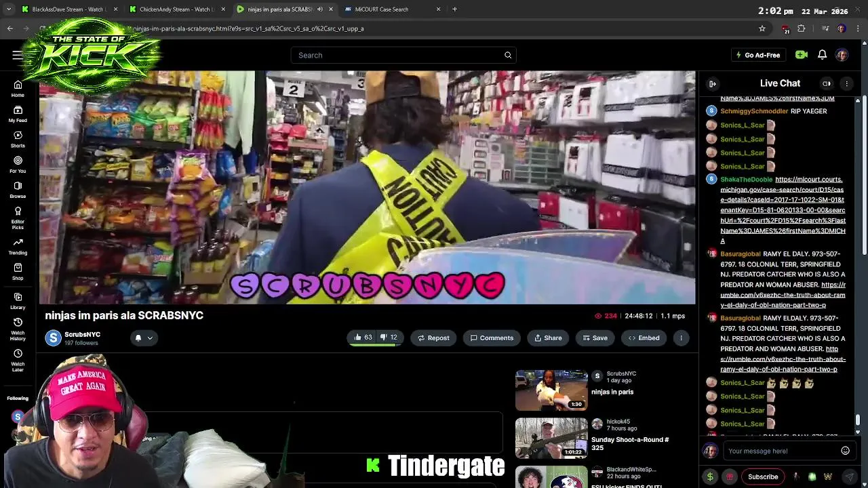Image resolution: width=868 pixels, height=488 pixels.
Task: Toggle the Live Chat popout mode switch
Action: click(x=827, y=83)
